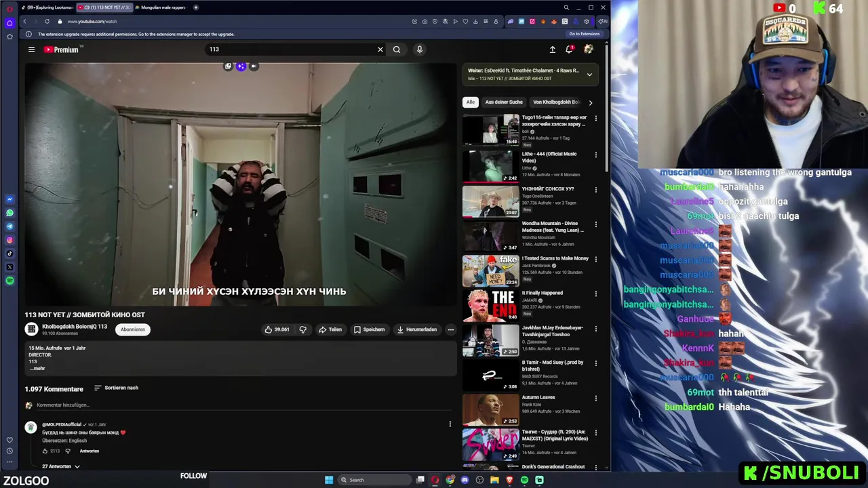Viewport: 868px width, 488px height.
Task: Open OBS Studio from taskbar
Action: [x=479, y=480]
